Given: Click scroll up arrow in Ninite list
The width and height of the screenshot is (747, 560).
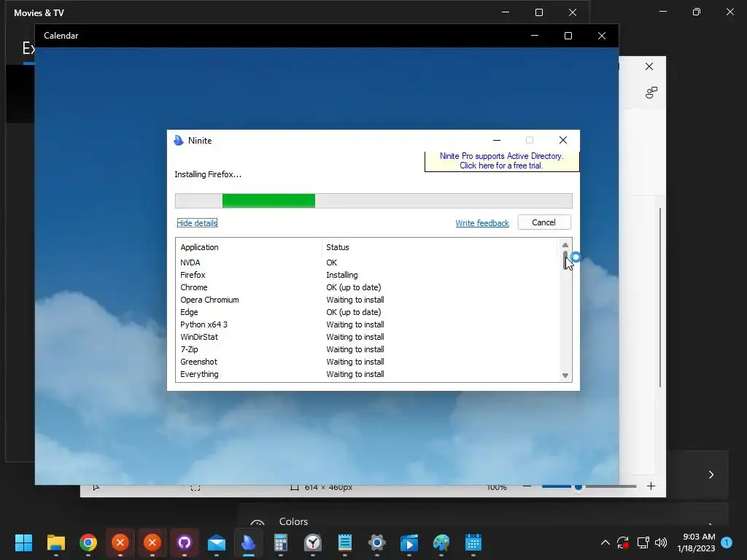Looking at the screenshot, I should click(565, 245).
